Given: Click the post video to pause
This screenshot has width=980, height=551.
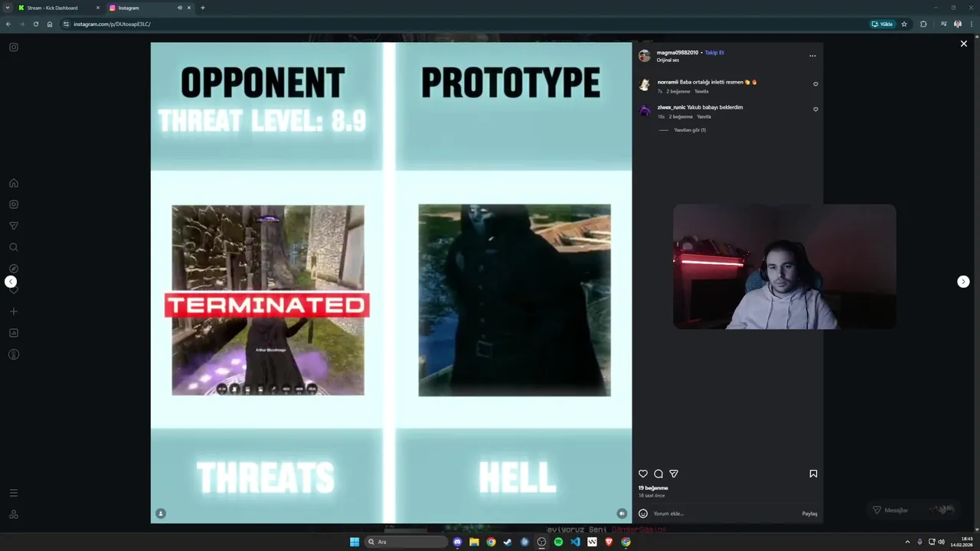Looking at the screenshot, I should (x=391, y=282).
